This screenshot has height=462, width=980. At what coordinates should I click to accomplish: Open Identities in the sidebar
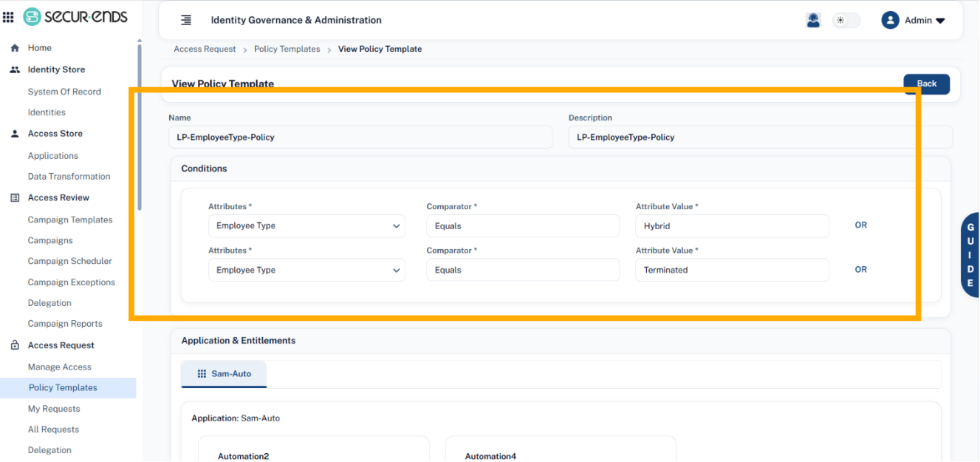47,112
